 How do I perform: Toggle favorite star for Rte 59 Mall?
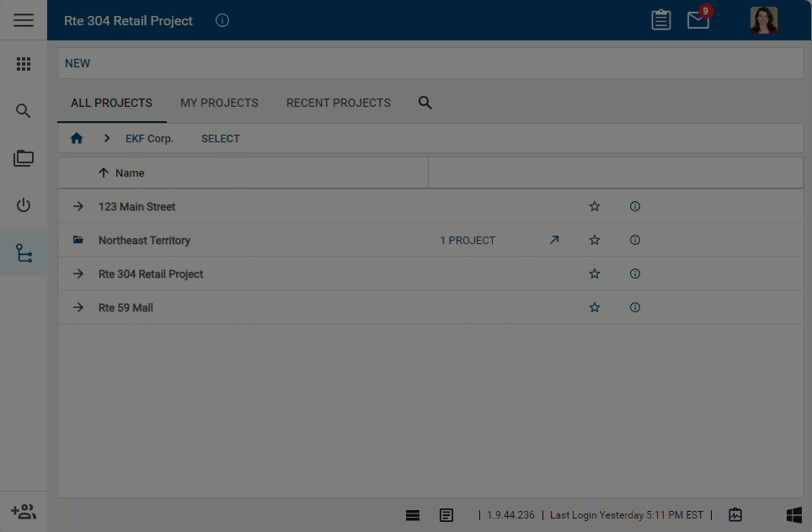click(x=595, y=307)
